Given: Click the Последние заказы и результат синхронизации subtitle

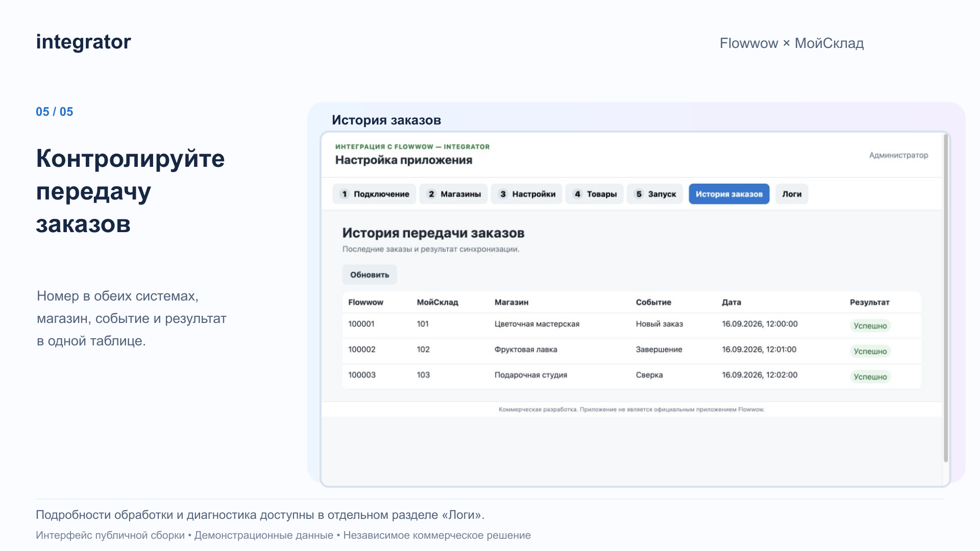Looking at the screenshot, I should pyautogui.click(x=431, y=249).
